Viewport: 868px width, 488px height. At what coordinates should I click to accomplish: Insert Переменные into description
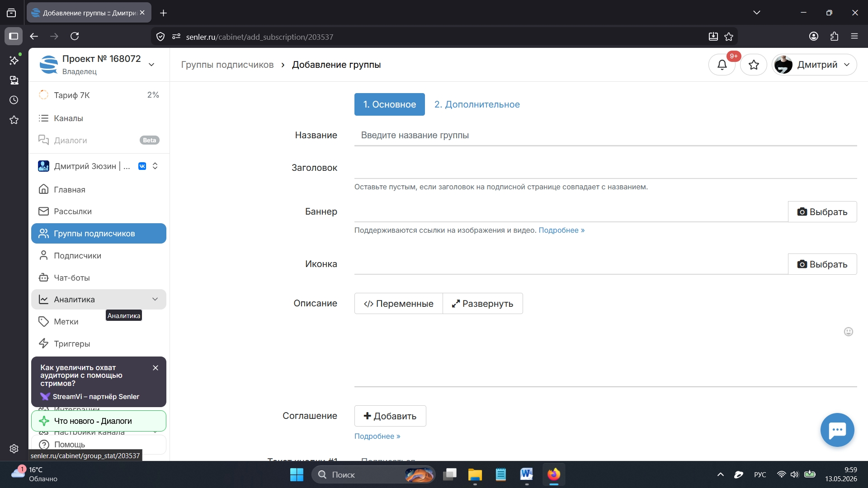click(398, 303)
